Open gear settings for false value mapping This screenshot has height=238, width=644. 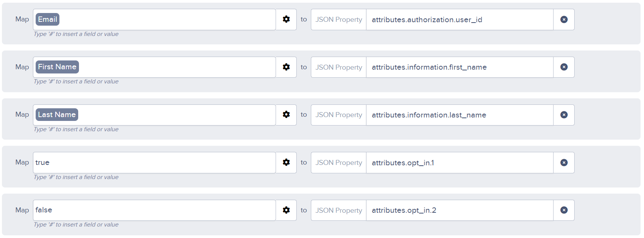(286, 210)
